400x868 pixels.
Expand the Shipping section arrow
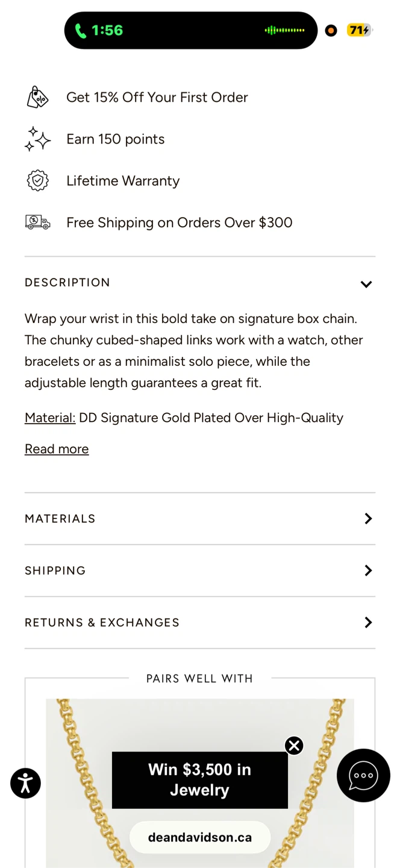pyautogui.click(x=368, y=570)
